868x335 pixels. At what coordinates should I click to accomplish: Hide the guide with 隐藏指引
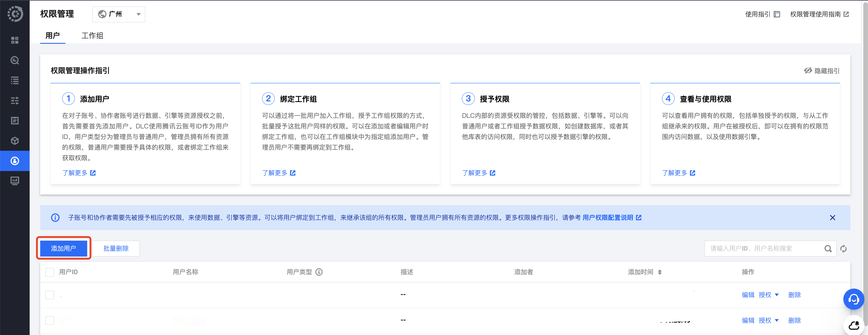pyautogui.click(x=822, y=71)
